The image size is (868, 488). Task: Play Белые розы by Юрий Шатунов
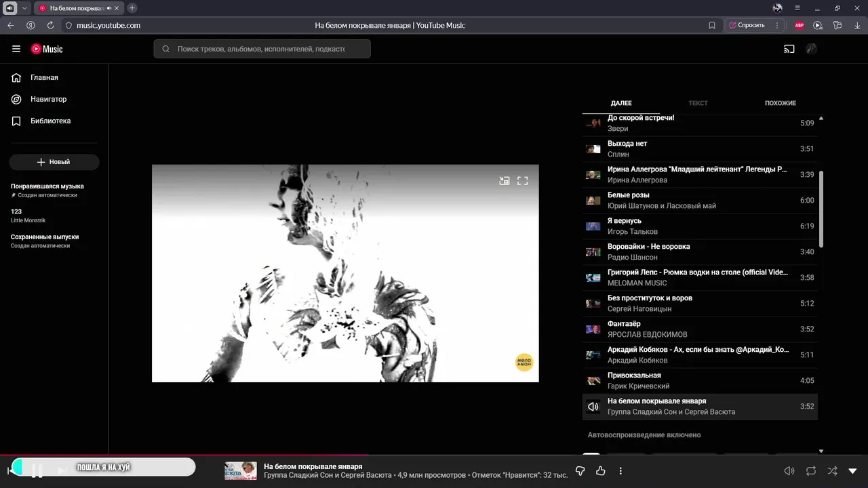(700, 200)
